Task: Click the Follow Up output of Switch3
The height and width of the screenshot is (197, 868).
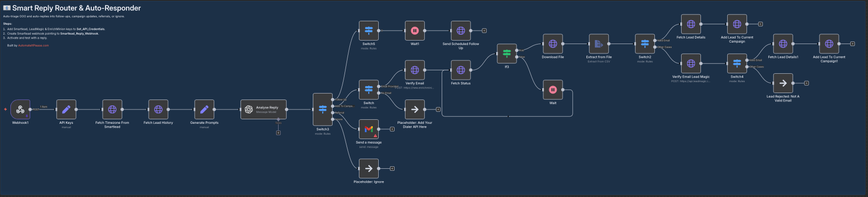Action: [333, 99]
